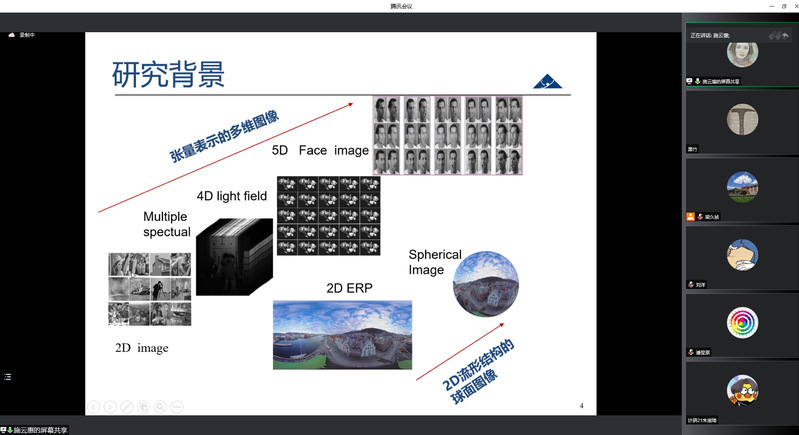Click the bottom-left screen sharing name label
Viewport: 799px width, 435px height.
tap(40, 430)
